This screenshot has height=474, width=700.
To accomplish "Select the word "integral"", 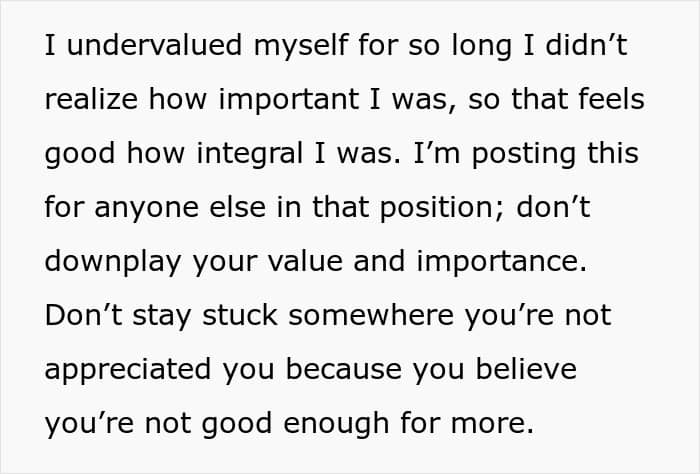I will click(x=250, y=154).
